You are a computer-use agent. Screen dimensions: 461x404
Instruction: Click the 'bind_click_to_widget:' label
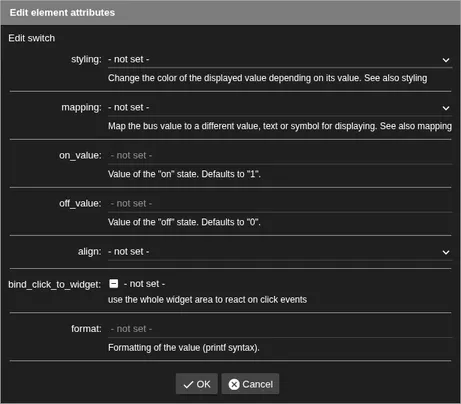coord(55,285)
